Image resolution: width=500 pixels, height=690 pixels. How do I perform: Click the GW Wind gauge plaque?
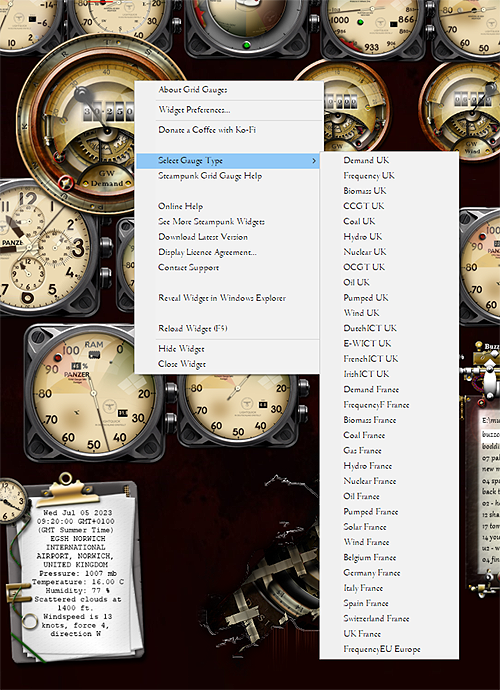pos(472,147)
